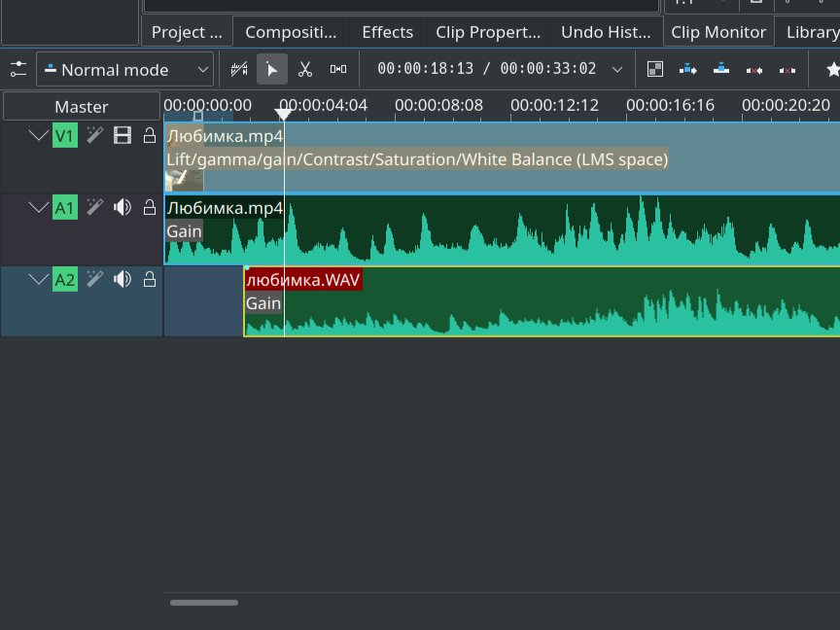
Task: Click the ruler at 00:00:08:08
Action: (x=438, y=105)
